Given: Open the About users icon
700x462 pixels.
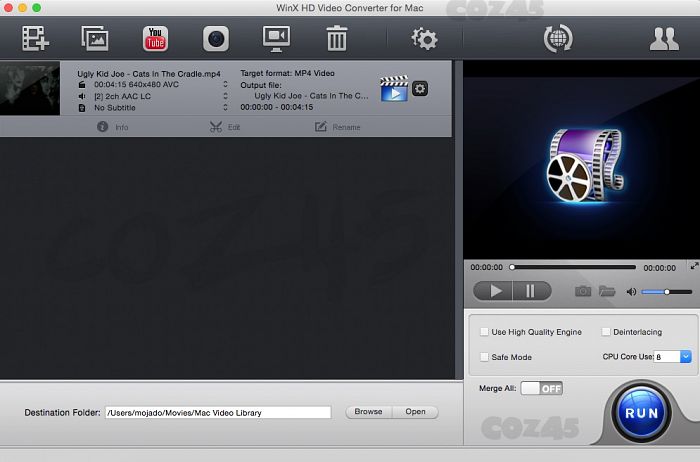Looking at the screenshot, I should [x=664, y=39].
